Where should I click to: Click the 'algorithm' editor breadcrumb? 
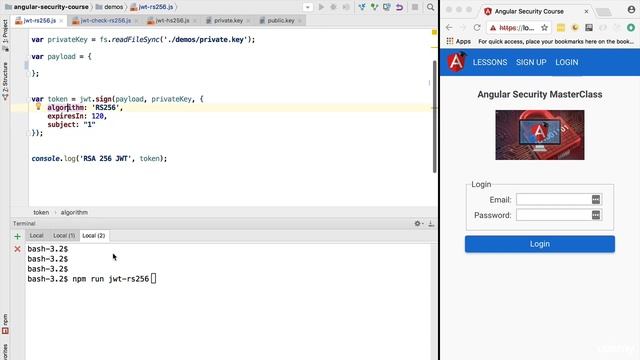pyautogui.click(x=74, y=212)
